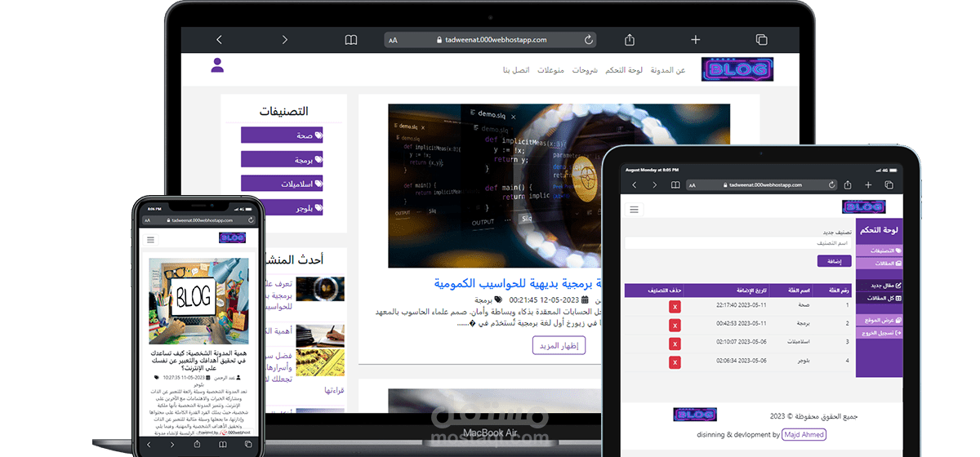
Task: Select صحة category button on MacBook
Action: coord(282,135)
